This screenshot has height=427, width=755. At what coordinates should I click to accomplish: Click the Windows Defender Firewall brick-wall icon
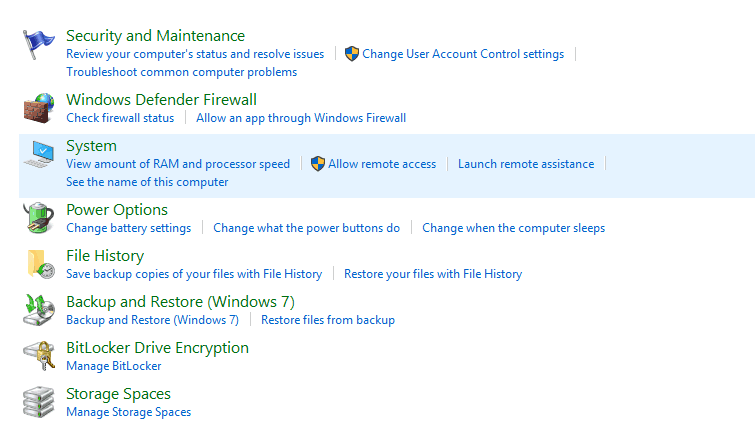[39, 107]
